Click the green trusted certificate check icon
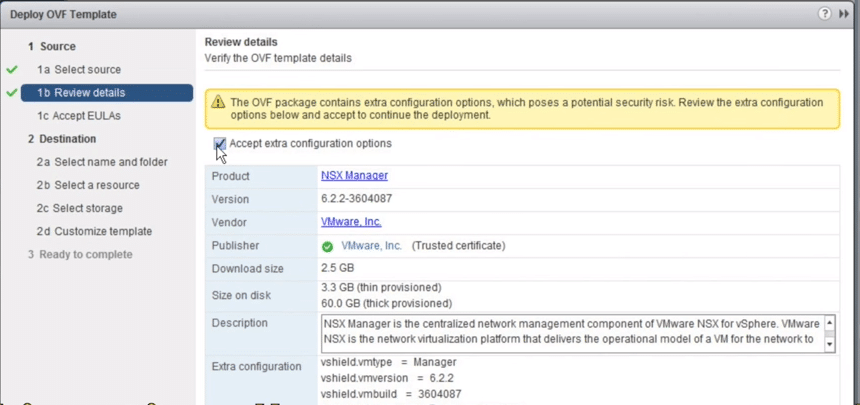The image size is (860, 405). [327, 247]
